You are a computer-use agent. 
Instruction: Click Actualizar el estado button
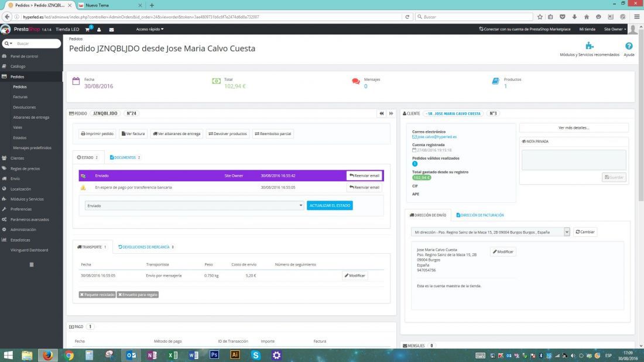coord(330,206)
